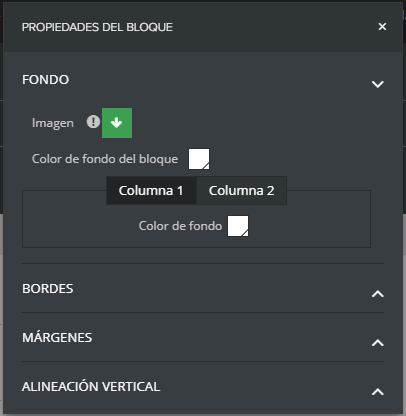Click the MÁRGENES section heading
The width and height of the screenshot is (406, 416).
(57, 337)
